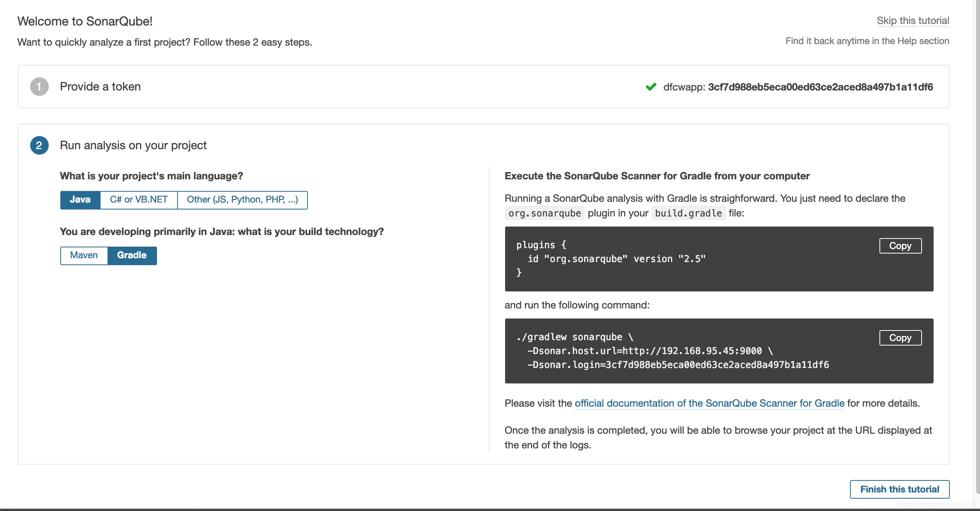Click the Skip this tutorial link

tap(913, 20)
